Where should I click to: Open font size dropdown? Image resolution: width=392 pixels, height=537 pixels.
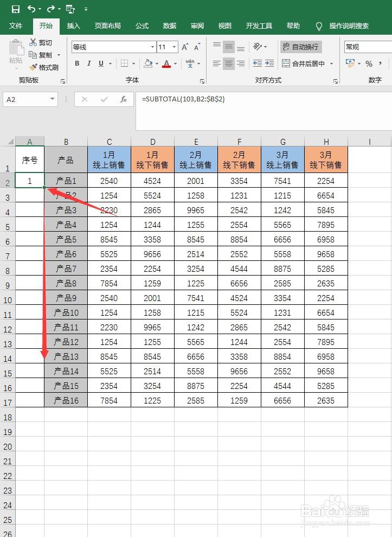point(174,47)
